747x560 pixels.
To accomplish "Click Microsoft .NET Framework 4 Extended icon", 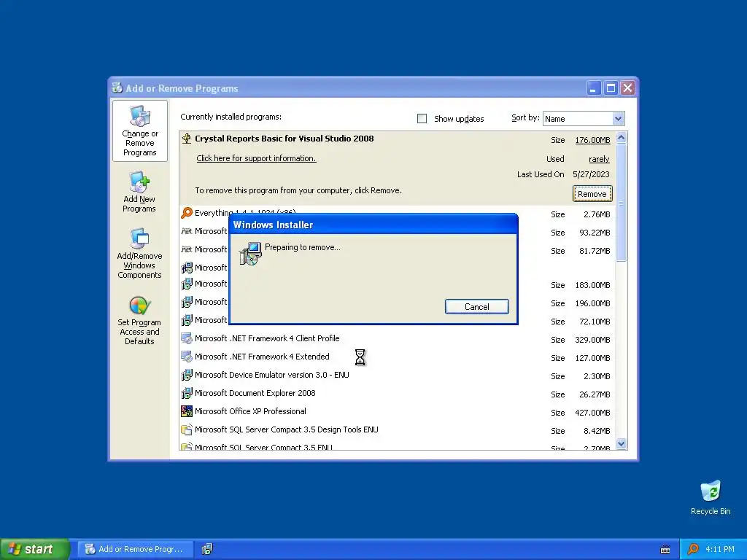I will 187,357.
